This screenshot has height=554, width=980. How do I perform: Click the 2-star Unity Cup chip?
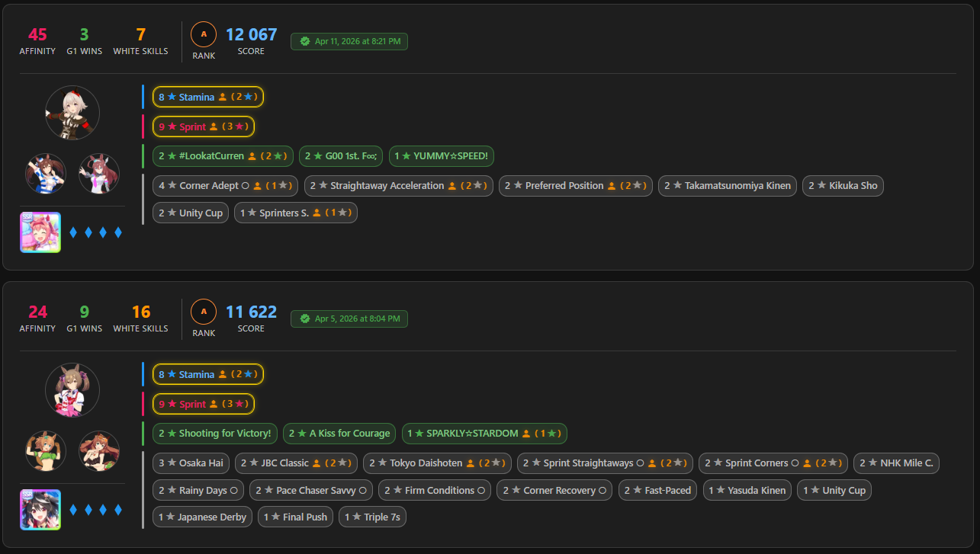[191, 213]
